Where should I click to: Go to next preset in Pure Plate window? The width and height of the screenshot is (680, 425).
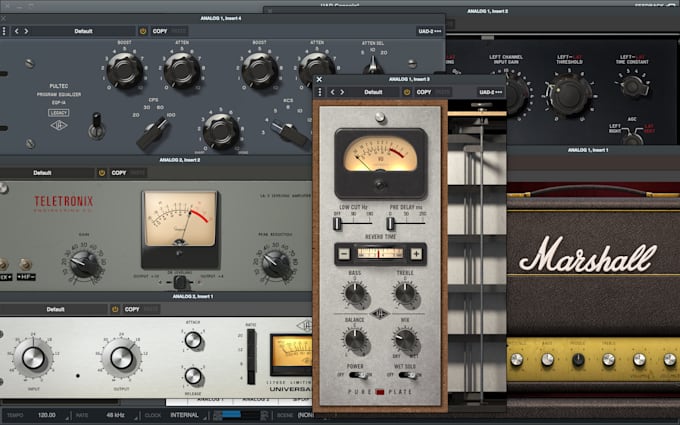tap(342, 92)
